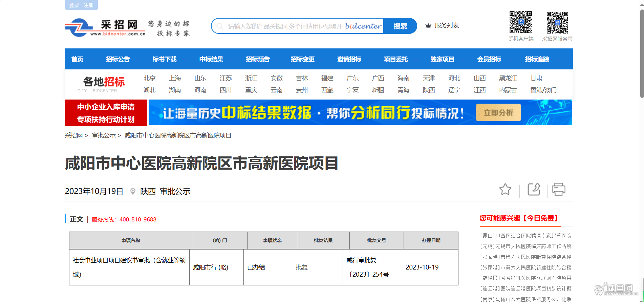644x302 pixels.
Task: Click the 事项名称 column header
Action: tap(131, 240)
